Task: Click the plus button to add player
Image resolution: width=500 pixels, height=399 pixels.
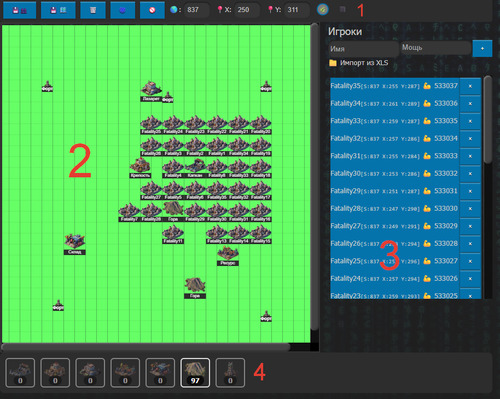Action: click(x=482, y=49)
